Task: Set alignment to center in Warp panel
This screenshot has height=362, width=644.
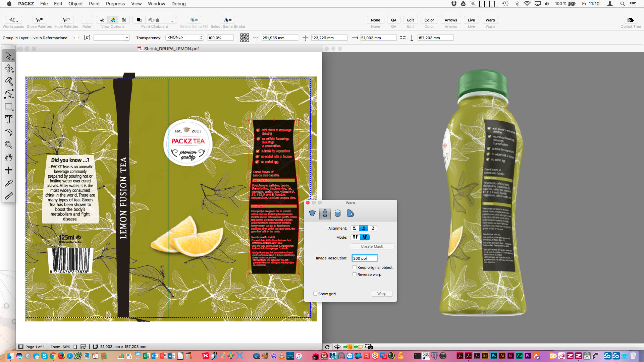Action: click(x=364, y=228)
